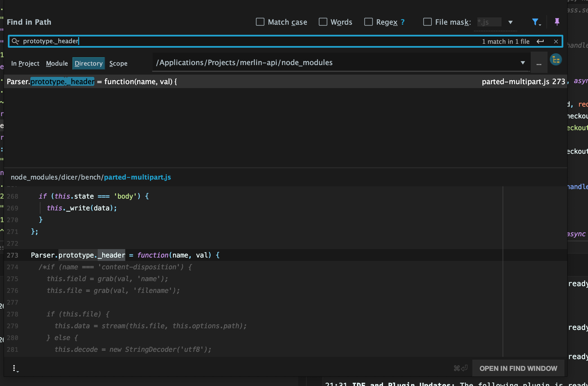
Task: Pin the Find in Path popup
Action: click(557, 22)
